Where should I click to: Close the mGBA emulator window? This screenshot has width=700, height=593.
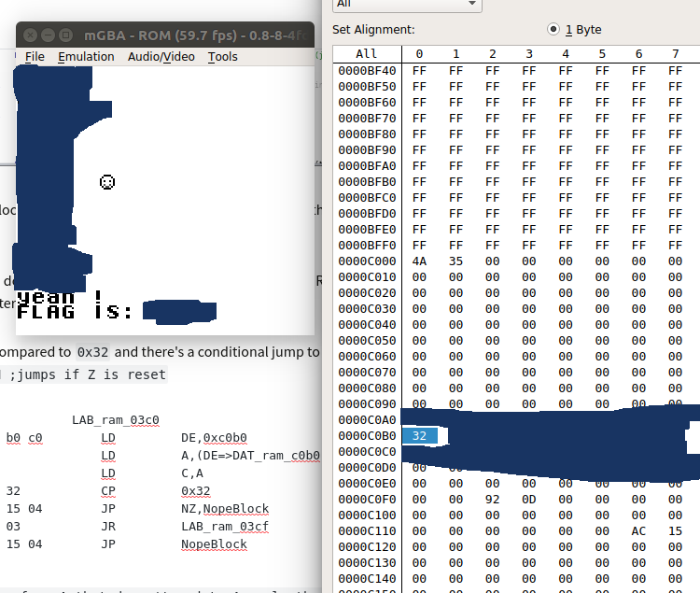click(x=28, y=35)
